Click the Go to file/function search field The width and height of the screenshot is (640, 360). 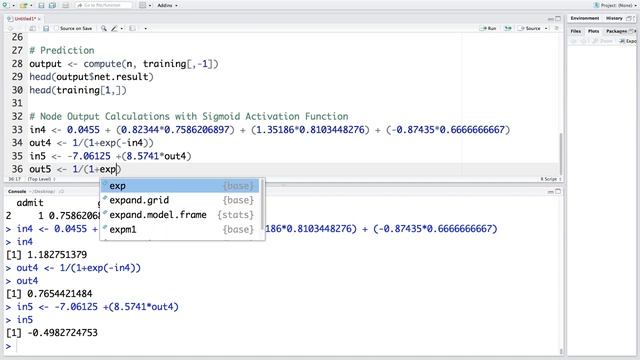[x=104, y=5]
